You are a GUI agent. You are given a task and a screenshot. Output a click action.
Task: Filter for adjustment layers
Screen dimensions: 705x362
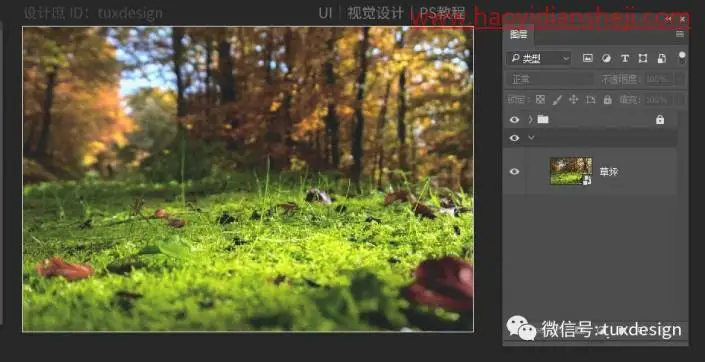click(x=606, y=58)
